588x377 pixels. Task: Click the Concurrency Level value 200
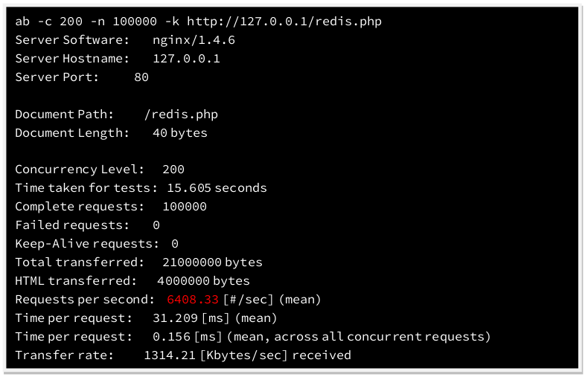pyautogui.click(x=173, y=170)
